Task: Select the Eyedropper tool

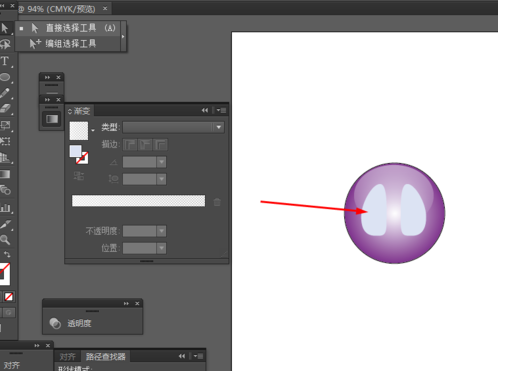Action: [x=5, y=224]
